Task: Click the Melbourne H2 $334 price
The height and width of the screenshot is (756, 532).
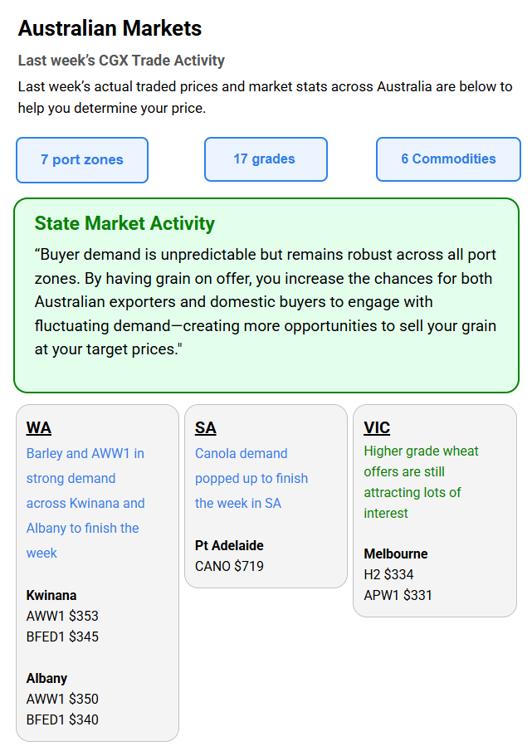Action: [388, 574]
